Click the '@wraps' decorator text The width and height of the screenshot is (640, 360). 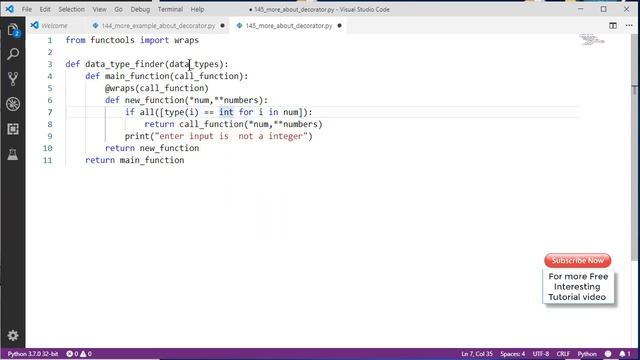pyautogui.click(x=120, y=88)
